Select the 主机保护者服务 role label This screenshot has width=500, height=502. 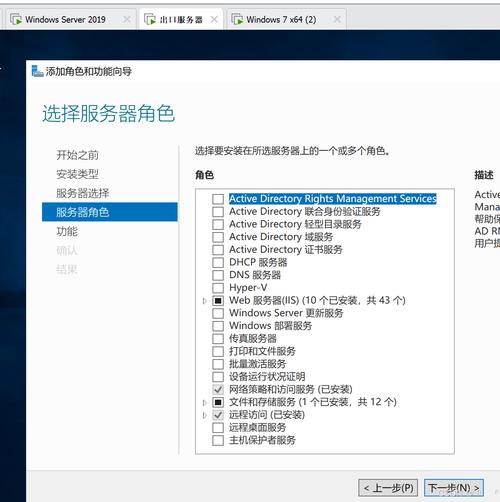(262, 440)
